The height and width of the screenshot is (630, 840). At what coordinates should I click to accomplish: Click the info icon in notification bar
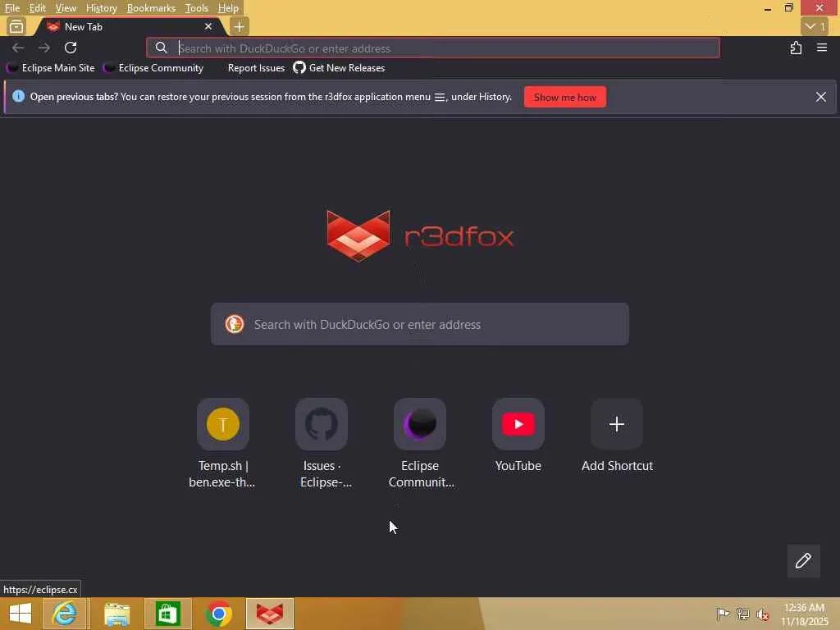point(18,97)
